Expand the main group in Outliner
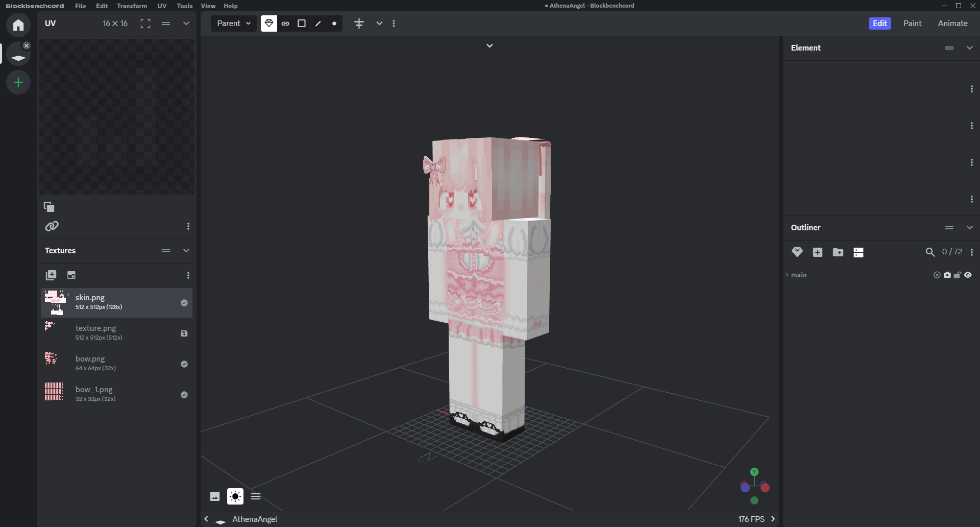Image resolution: width=980 pixels, height=527 pixels. point(787,275)
